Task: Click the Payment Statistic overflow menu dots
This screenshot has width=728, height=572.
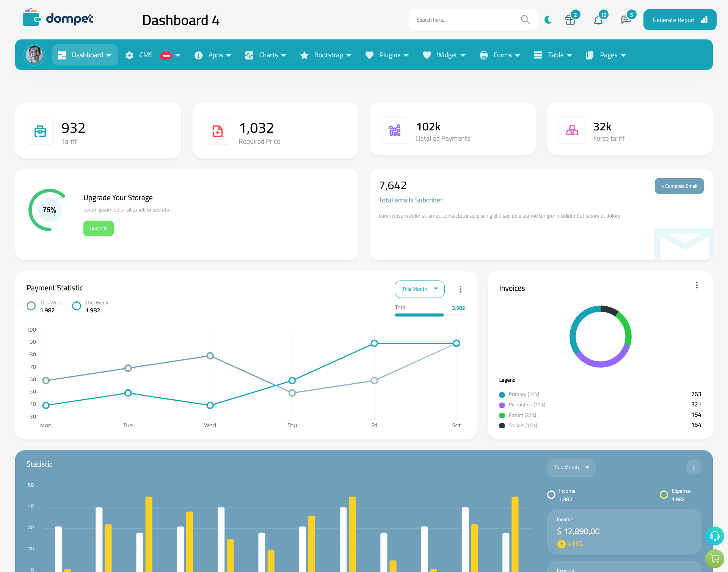Action: [x=461, y=290]
